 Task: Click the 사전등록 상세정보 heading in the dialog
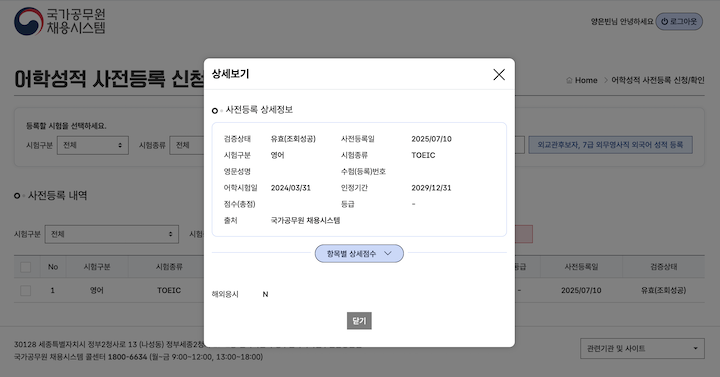(x=259, y=110)
